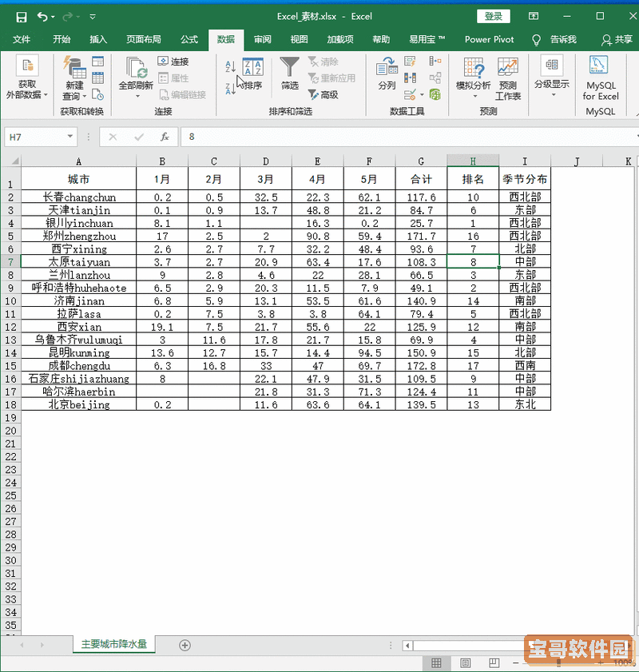Switch to the 视图 ribbon tab
Viewport: 639px width, 672px height.
(299, 39)
